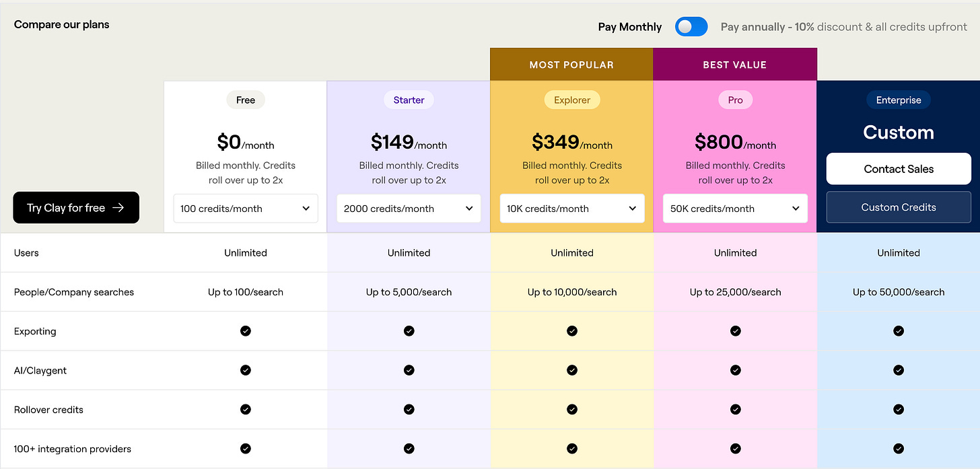Click the Pay annually 10% discount text

point(844,27)
